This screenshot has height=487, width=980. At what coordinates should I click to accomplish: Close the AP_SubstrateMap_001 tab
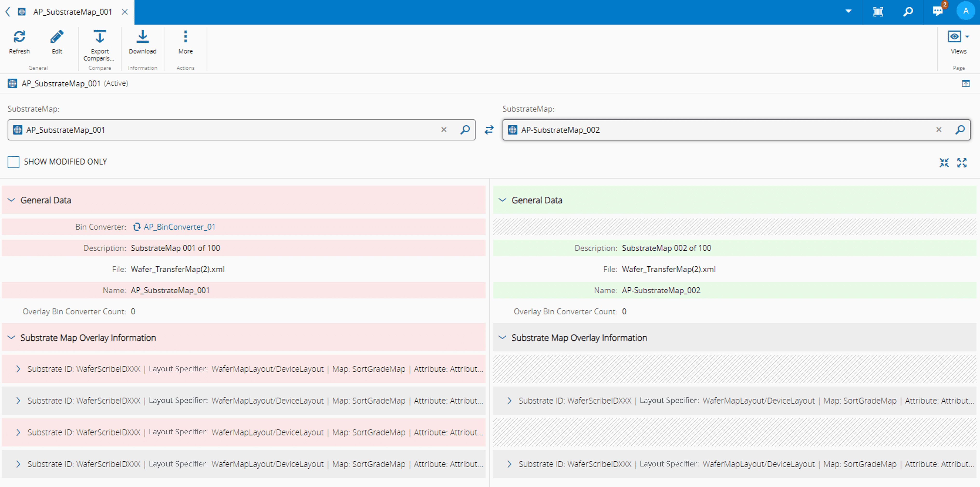124,12
